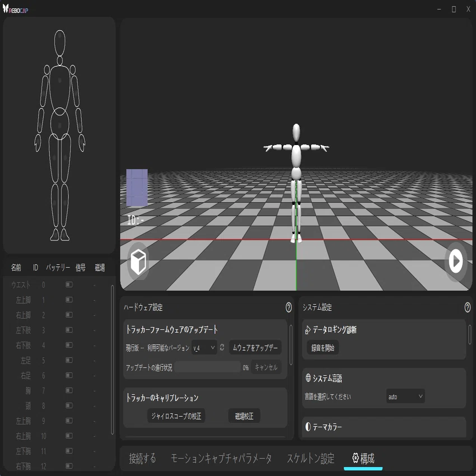Switch to 構成 tab

(x=363, y=458)
